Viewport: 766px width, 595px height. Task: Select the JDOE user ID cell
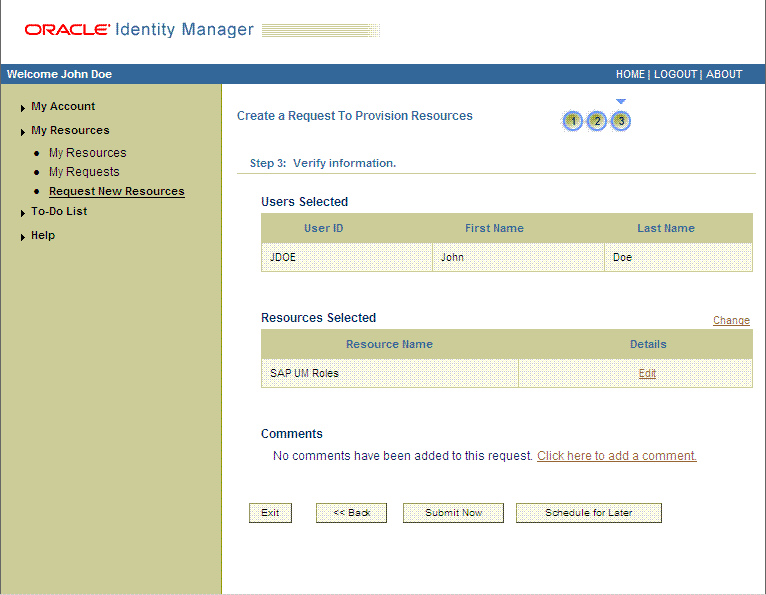point(347,257)
